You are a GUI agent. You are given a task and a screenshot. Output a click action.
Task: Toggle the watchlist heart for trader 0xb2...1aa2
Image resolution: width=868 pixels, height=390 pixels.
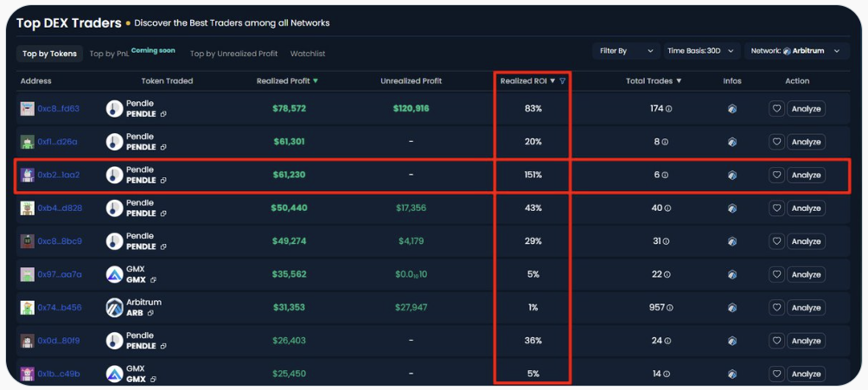click(x=776, y=175)
